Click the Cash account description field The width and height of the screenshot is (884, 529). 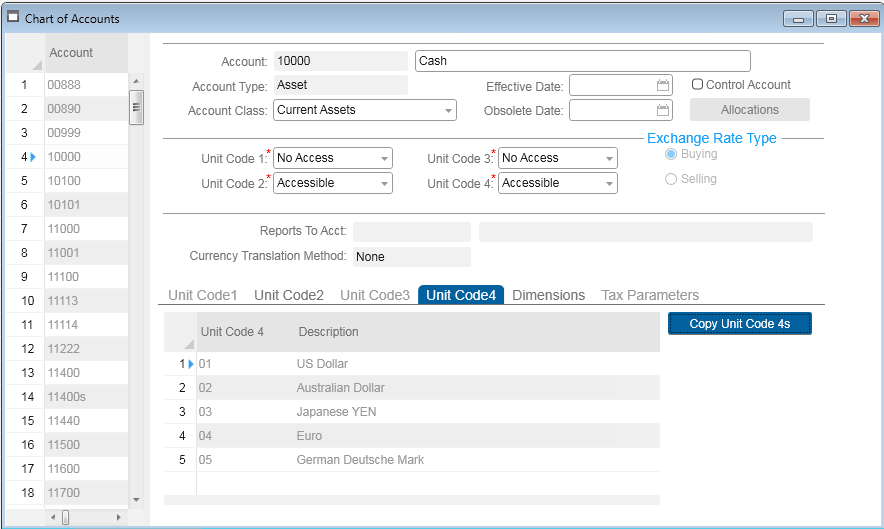tap(582, 61)
